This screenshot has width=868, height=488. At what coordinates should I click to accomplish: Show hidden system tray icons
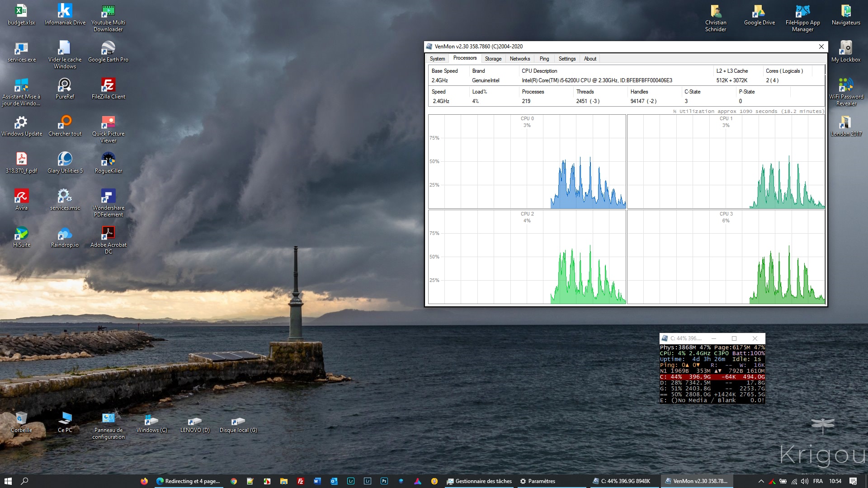tap(761, 481)
